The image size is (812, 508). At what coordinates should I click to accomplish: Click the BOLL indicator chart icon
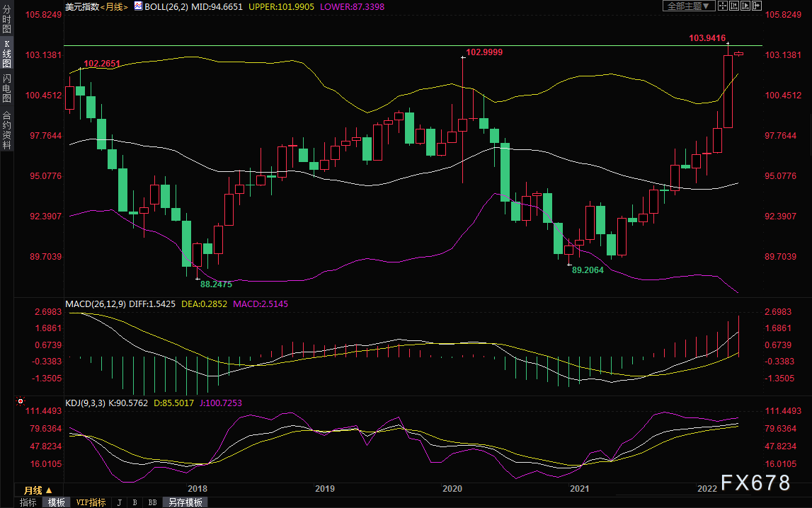(x=138, y=6)
